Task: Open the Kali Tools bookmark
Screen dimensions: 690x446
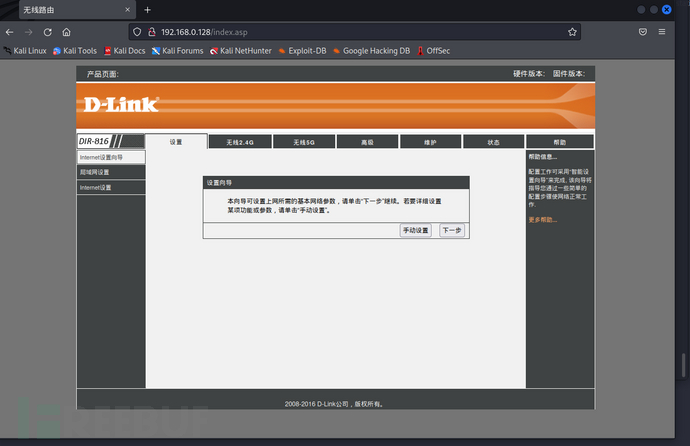Action: click(75, 50)
